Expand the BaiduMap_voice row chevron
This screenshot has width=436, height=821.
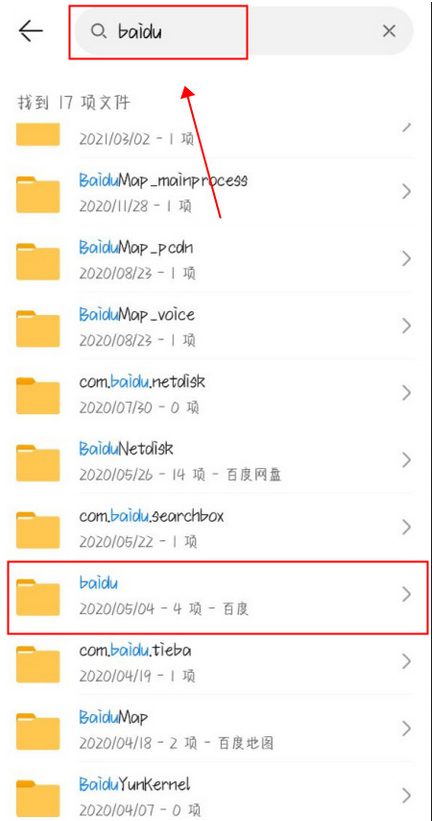pyautogui.click(x=406, y=326)
